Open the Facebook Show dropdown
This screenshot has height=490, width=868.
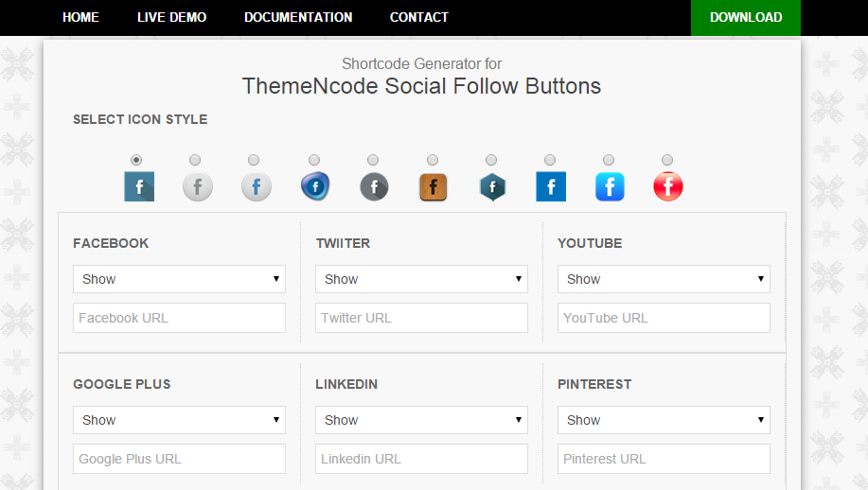point(179,279)
